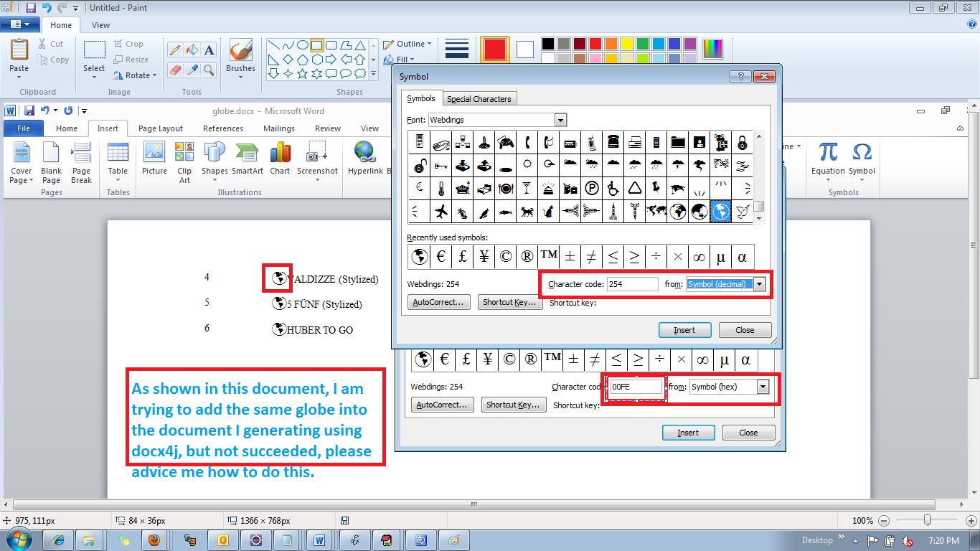Viewport: 980px width, 551px height.
Task: Click Word's Clip Art icon
Action: [x=184, y=151]
